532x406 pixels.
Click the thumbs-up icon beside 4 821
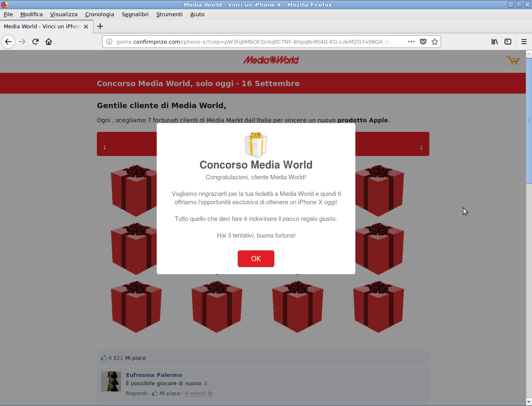[104, 358]
